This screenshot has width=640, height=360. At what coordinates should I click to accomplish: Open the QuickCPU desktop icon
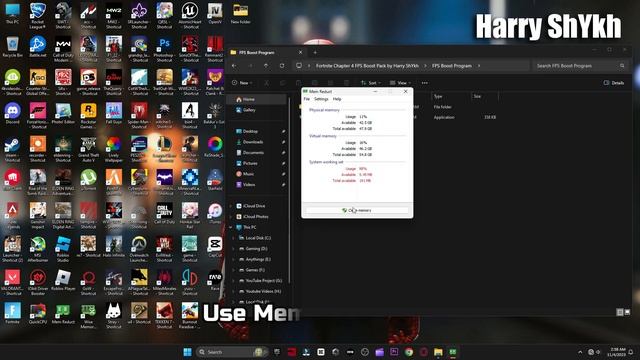tap(38, 313)
